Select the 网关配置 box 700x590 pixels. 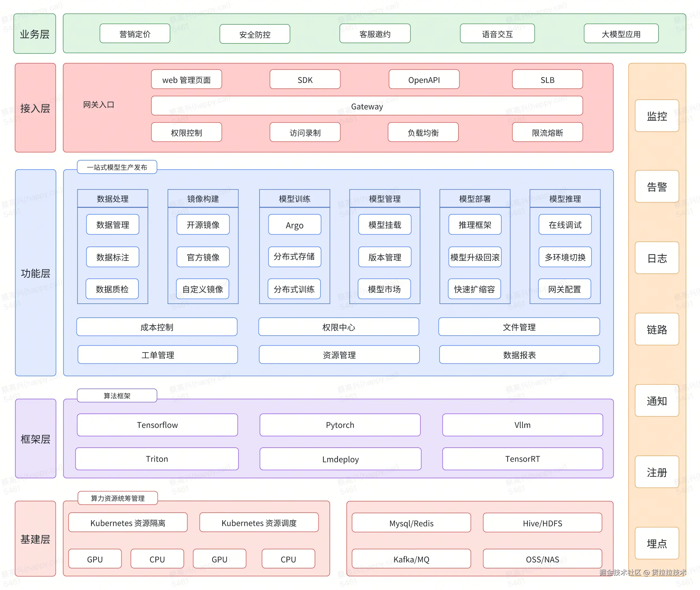click(x=564, y=289)
